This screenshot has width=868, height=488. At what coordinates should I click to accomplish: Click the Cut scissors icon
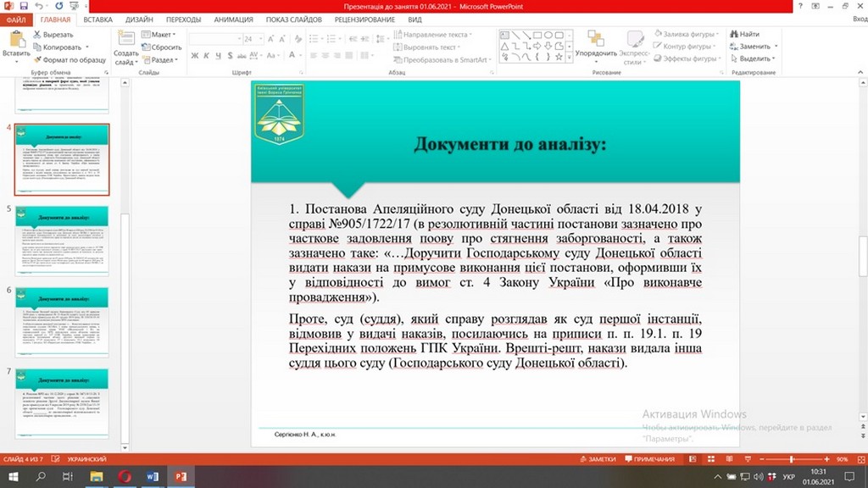coord(37,35)
